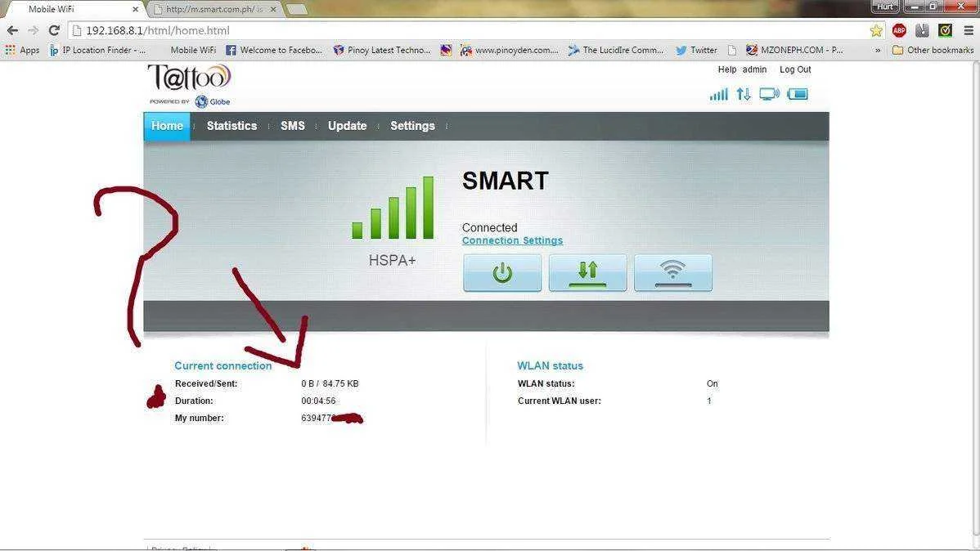Click the 00:04:56 duration value

coord(318,401)
